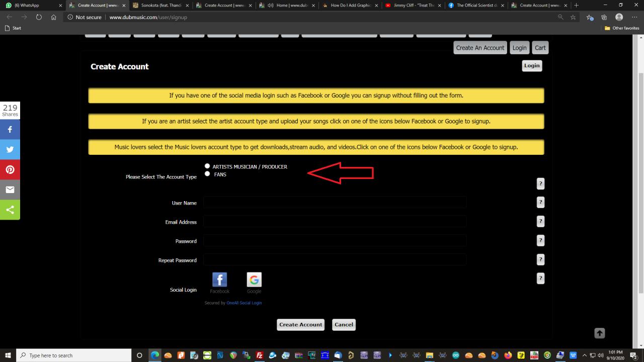The height and width of the screenshot is (362, 644).
Task: Select the Fans account type
Action: pyautogui.click(x=207, y=174)
